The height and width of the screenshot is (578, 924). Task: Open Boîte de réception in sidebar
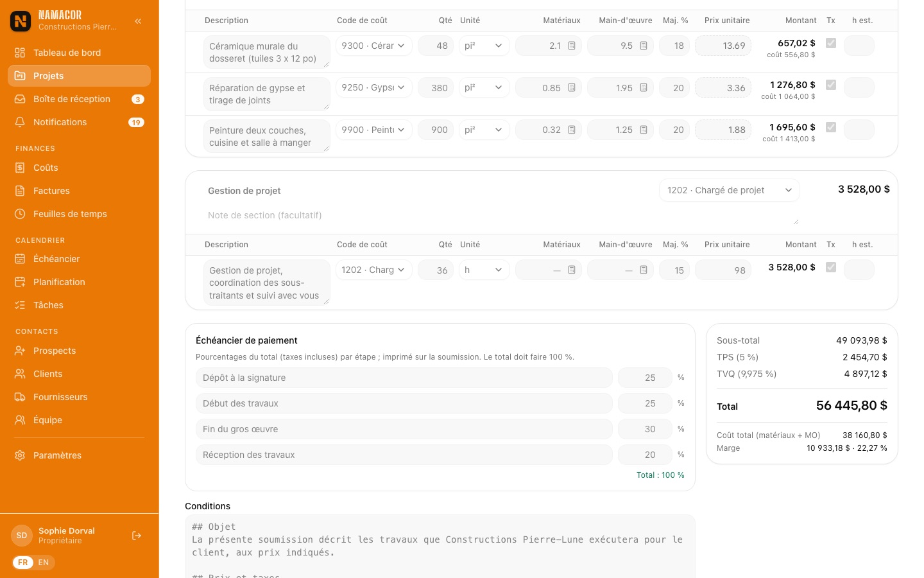(79, 99)
